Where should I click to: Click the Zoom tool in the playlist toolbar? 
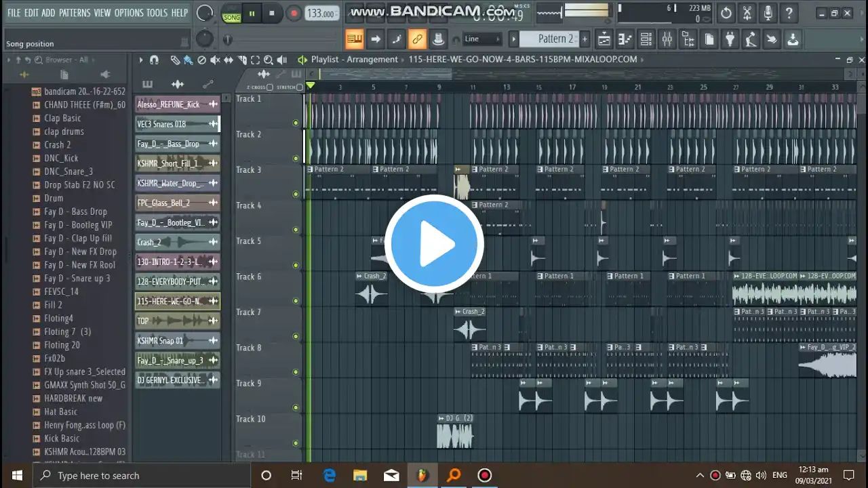269,60
